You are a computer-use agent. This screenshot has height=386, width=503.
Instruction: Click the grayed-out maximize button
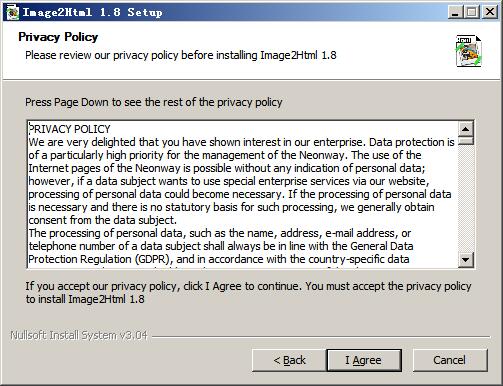pyautogui.click(x=472, y=12)
